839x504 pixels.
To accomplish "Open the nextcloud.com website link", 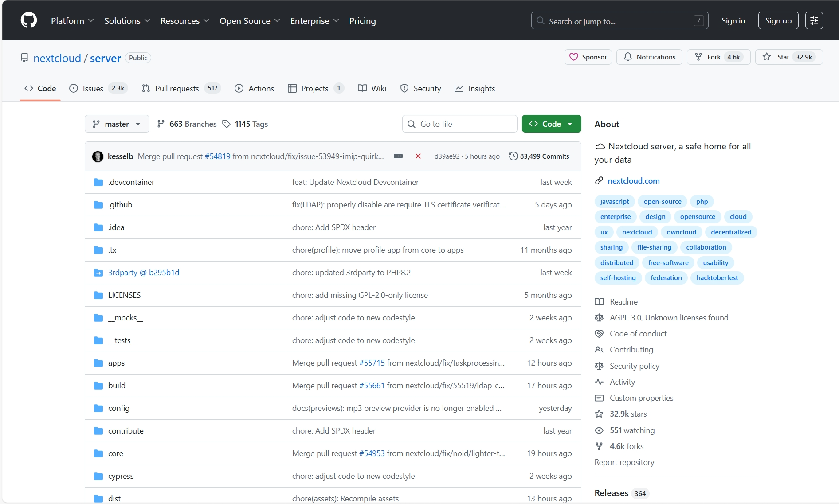I will click(633, 181).
